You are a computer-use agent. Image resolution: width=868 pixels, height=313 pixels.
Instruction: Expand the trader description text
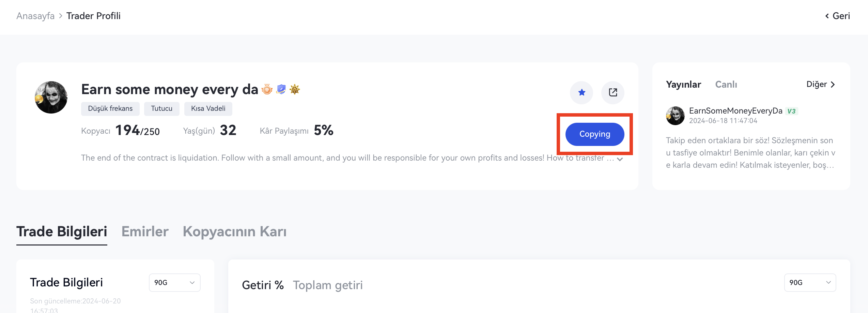(x=620, y=159)
